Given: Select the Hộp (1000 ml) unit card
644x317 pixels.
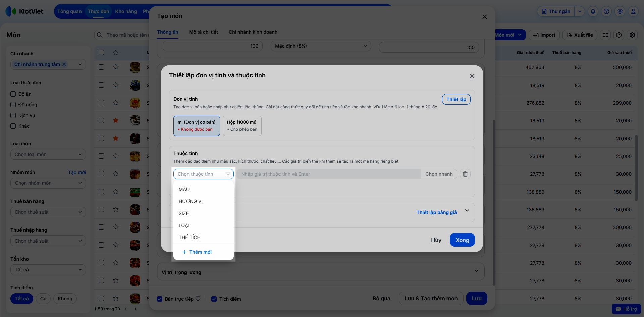Looking at the screenshot, I should 242,126.
